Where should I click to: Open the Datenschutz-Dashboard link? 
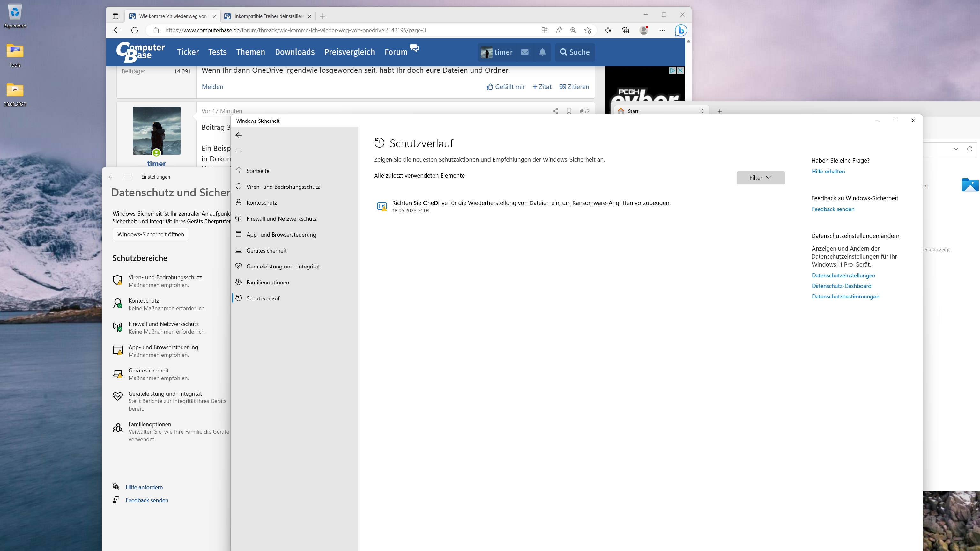coord(841,286)
